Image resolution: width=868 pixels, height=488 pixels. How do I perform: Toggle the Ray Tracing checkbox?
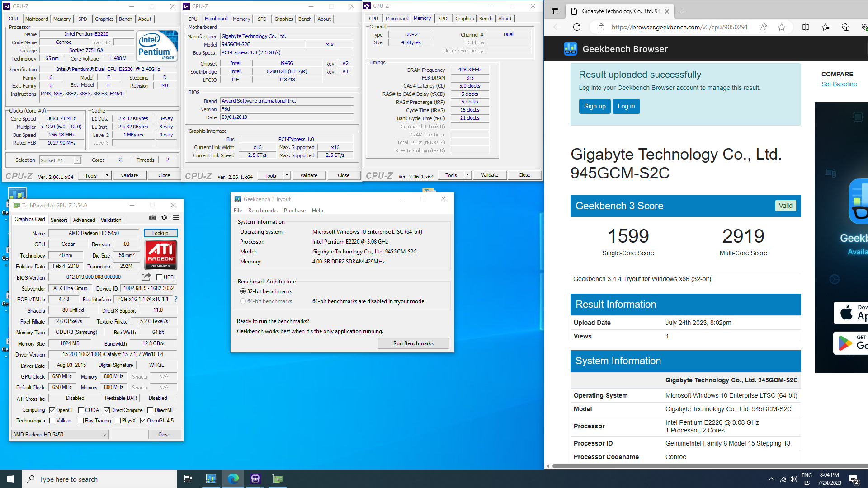(81, 421)
